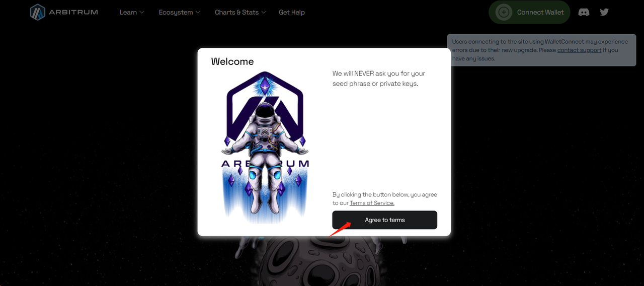Open the Discord server icon
Screen dimensions: 644x286
tap(584, 12)
